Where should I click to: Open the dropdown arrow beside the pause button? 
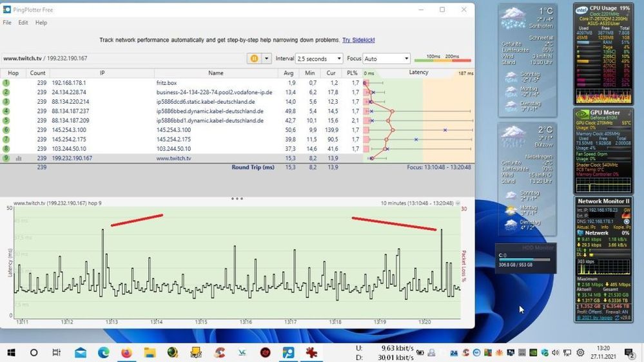[x=266, y=59]
